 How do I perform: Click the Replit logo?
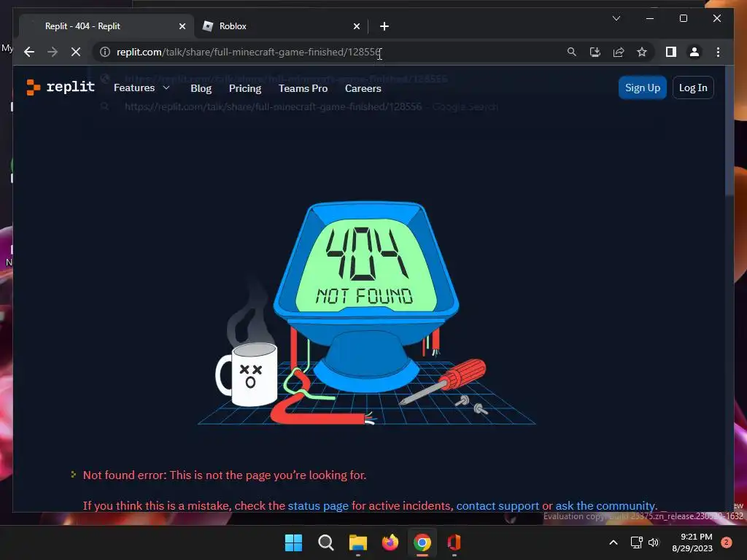pyautogui.click(x=61, y=87)
